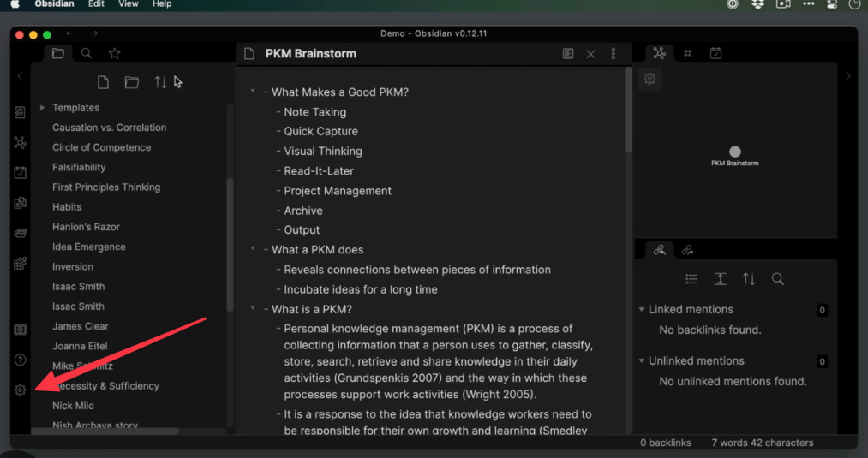
Task: Fold the 'What is a PKM?' list item
Action: [253, 309]
